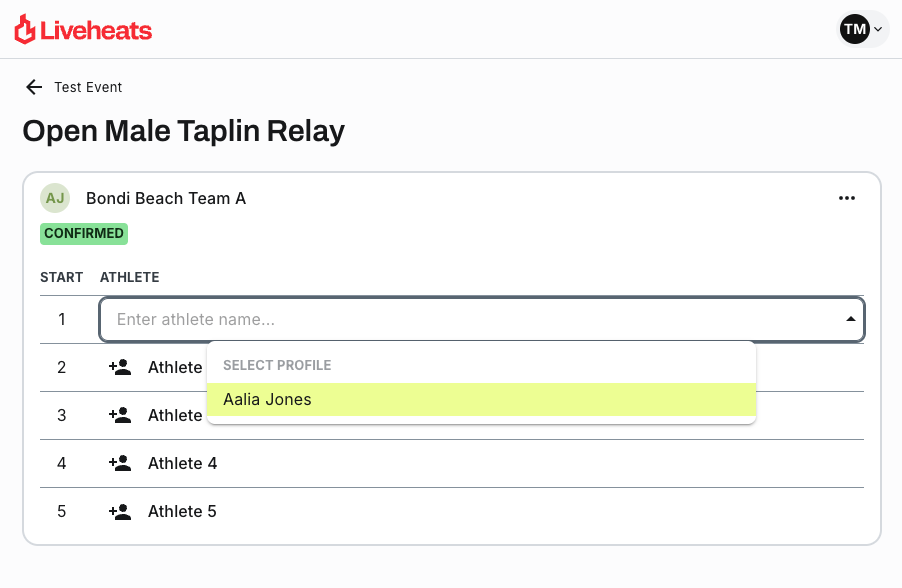Screen dimensions: 902x588
Task: Click the add-person icon for Athlete 4
Action: 120,463
